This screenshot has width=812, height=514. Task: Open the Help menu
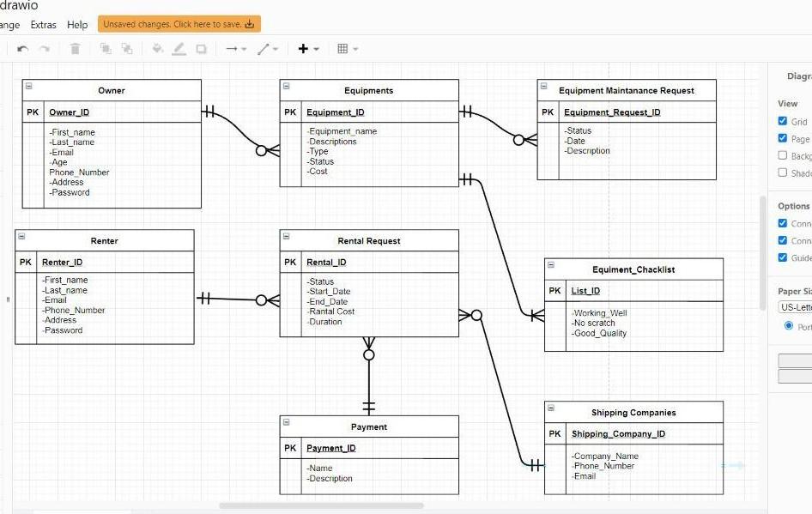(x=77, y=25)
